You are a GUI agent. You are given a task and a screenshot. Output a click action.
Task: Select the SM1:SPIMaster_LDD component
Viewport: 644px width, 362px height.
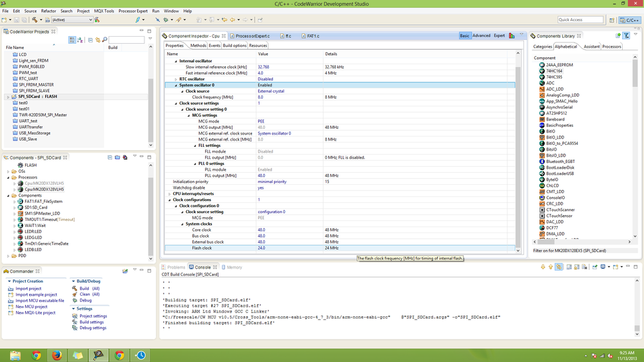[42, 213]
